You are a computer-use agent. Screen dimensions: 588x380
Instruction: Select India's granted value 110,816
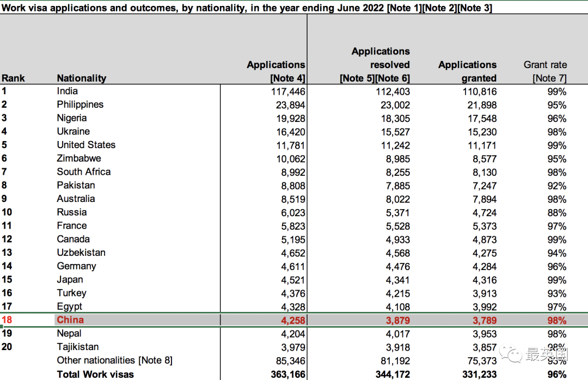click(x=480, y=92)
